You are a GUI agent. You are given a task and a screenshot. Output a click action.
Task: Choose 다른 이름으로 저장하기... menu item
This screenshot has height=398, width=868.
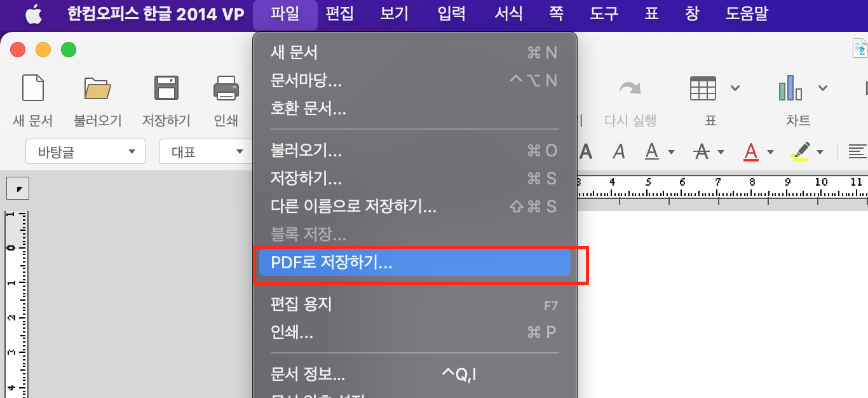(x=414, y=207)
